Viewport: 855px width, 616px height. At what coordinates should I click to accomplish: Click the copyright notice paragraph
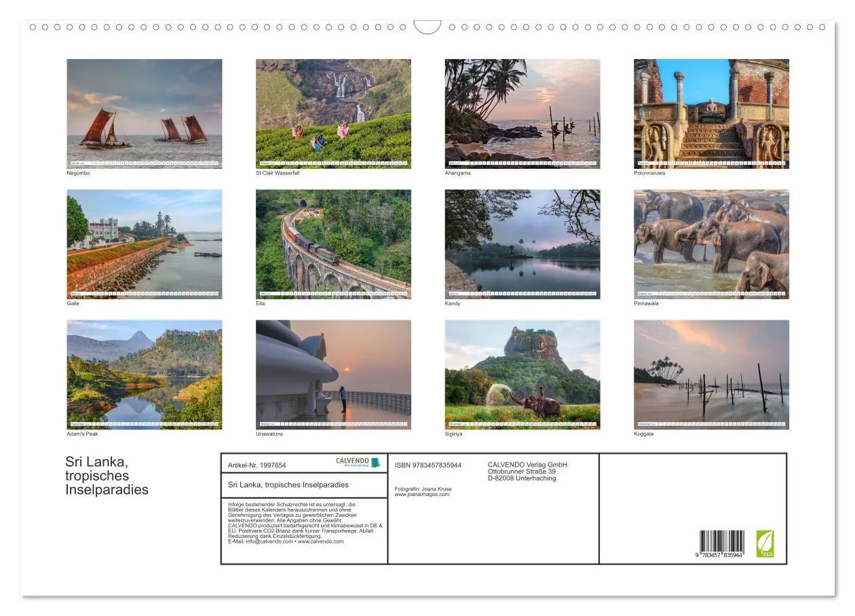click(305, 523)
